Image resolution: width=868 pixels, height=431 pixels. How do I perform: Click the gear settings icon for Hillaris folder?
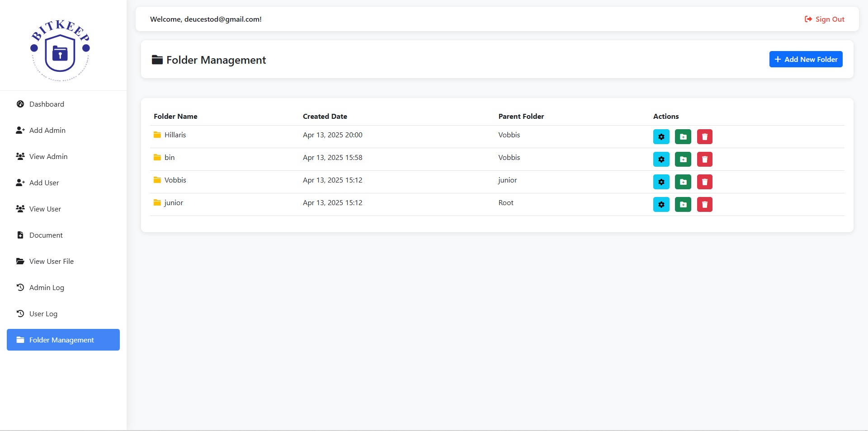click(x=661, y=136)
